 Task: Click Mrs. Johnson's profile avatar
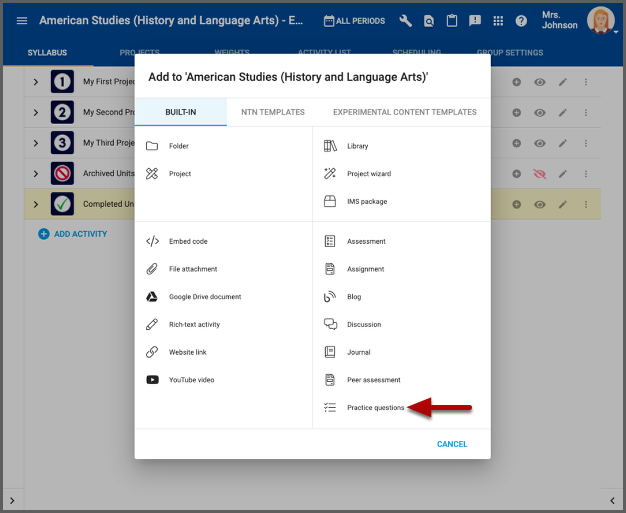point(600,20)
